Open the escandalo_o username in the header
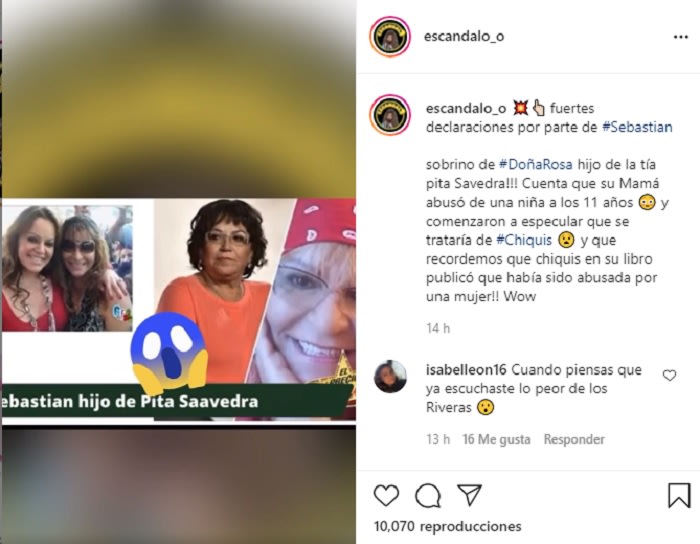Viewport: 700px width, 544px height. click(x=464, y=36)
